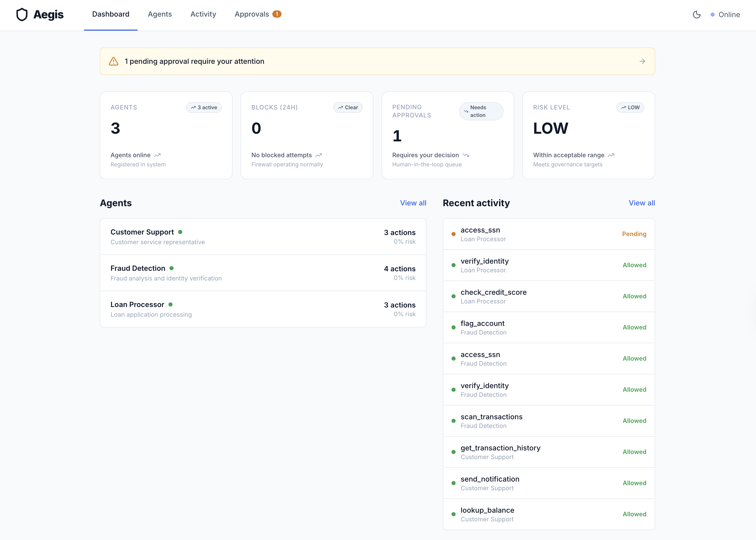Click the 3 active badge on Agents card
The height and width of the screenshot is (540, 756).
click(x=204, y=107)
